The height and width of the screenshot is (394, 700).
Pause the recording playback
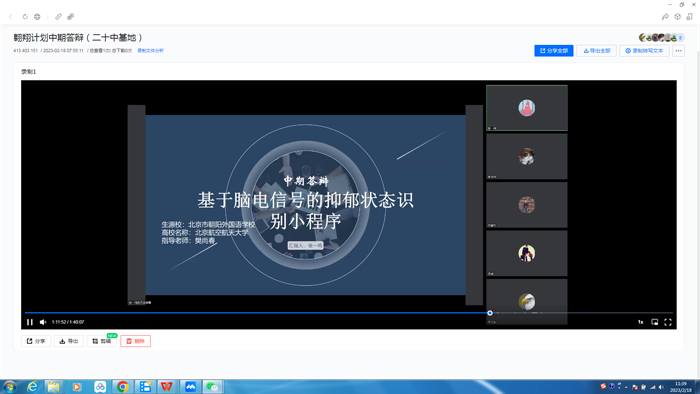point(30,322)
